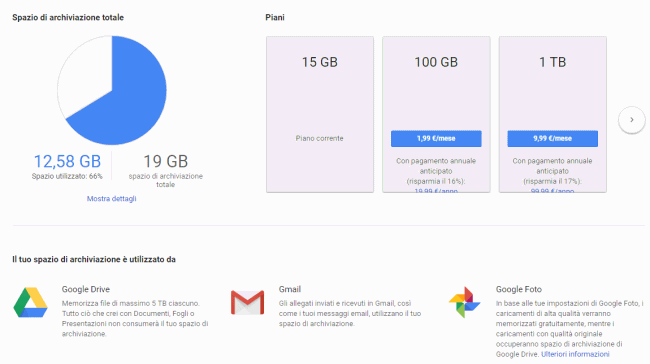This screenshot has height=364, width=650.
Task: Show next plans with the arrow button
Action: point(632,120)
